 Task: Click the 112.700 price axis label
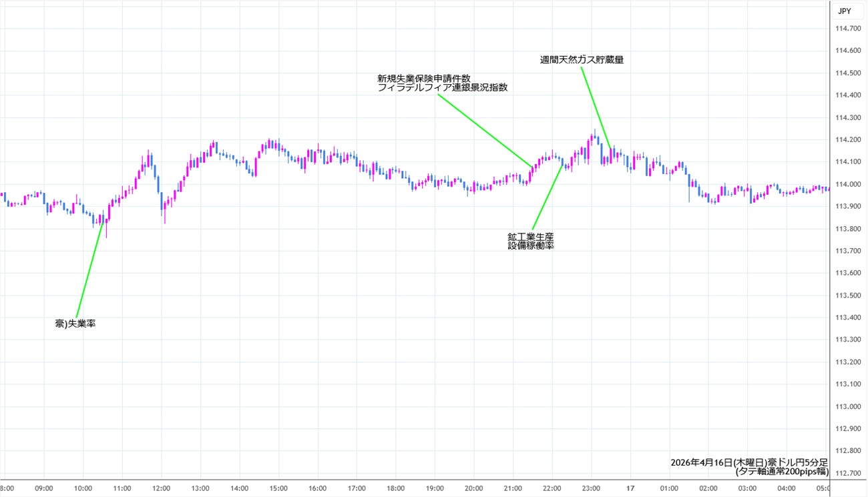847,474
